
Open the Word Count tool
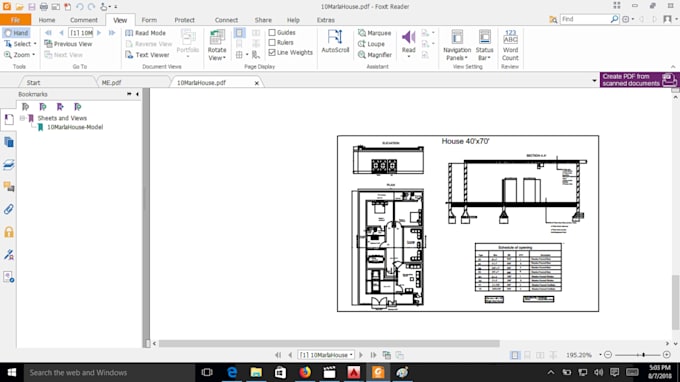pos(510,45)
